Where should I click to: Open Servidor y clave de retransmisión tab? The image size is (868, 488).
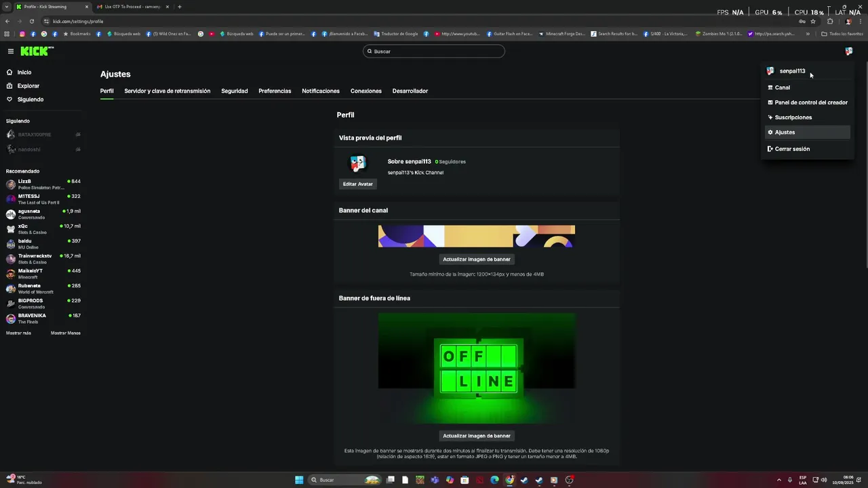point(167,91)
